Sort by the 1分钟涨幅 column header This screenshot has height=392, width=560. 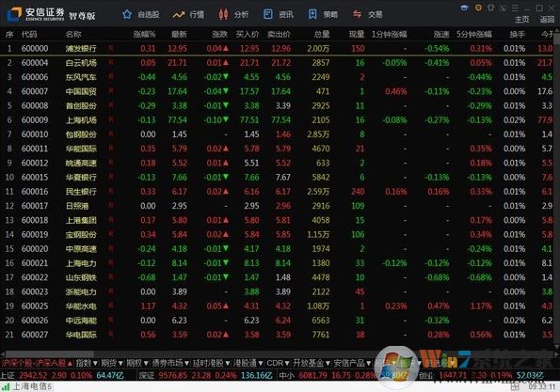coord(390,35)
